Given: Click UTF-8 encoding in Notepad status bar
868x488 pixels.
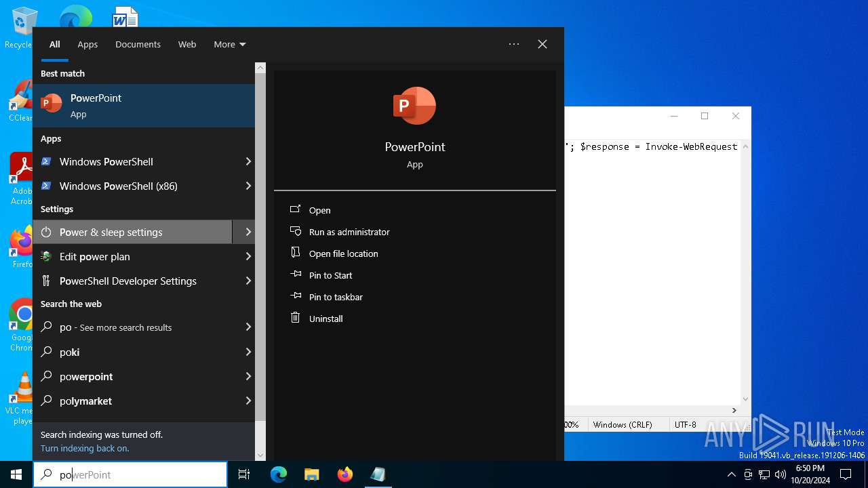Looking at the screenshot, I should coord(685,424).
